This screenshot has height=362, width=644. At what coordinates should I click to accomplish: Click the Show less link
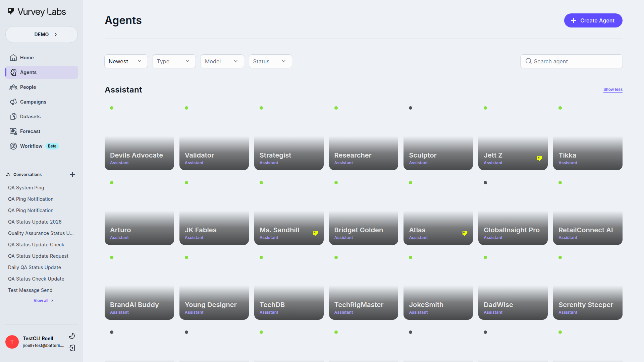point(612,89)
